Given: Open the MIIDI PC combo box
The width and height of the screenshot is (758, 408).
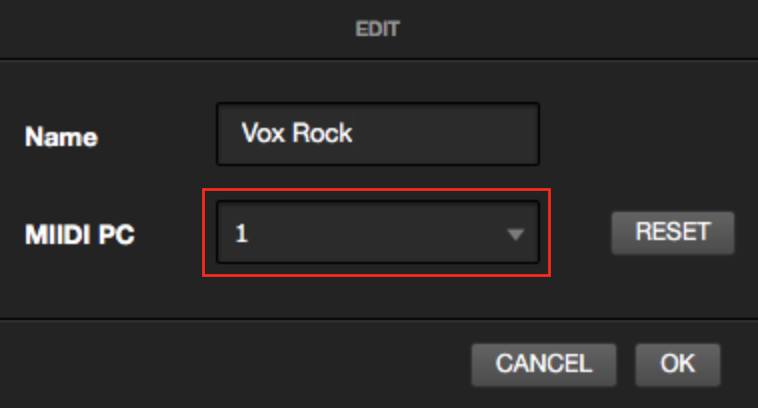Looking at the screenshot, I should coord(378,233).
